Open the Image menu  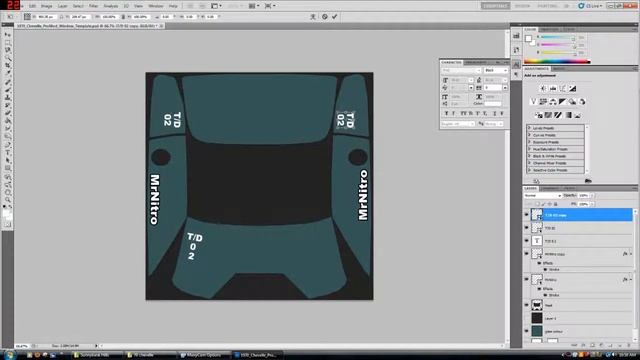[x=47, y=6]
